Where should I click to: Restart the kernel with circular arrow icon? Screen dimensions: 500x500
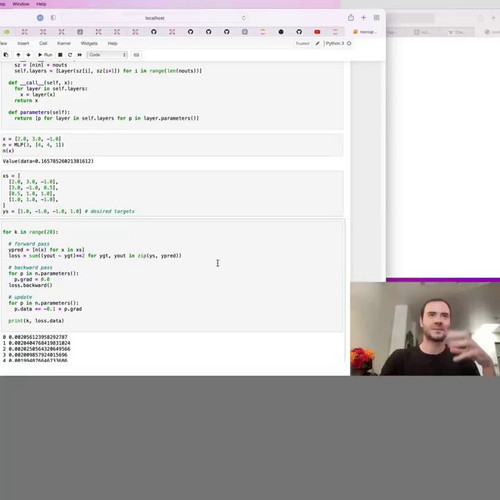70,55
